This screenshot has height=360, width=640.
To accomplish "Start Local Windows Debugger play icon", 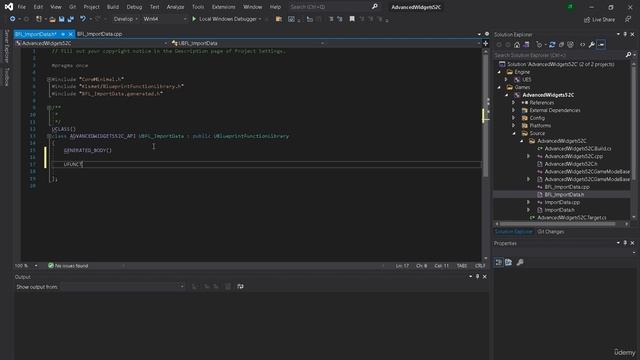I will tap(194, 19).
